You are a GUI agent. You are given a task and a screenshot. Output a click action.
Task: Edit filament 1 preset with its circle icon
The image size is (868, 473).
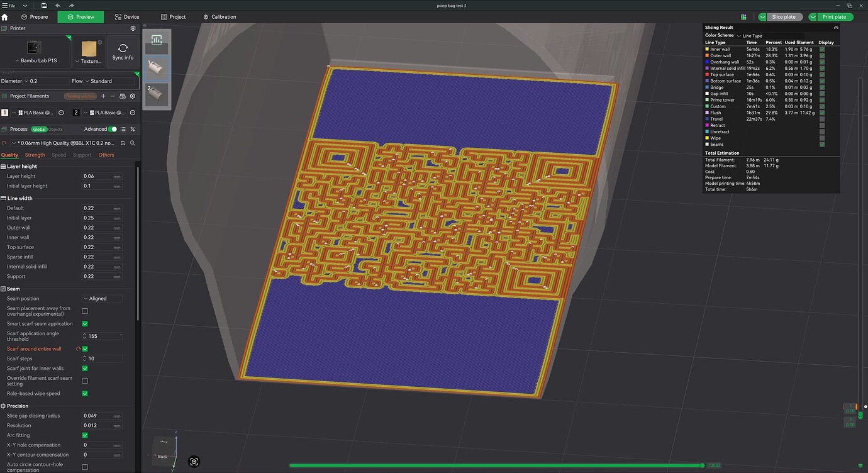[x=61, y=113]
